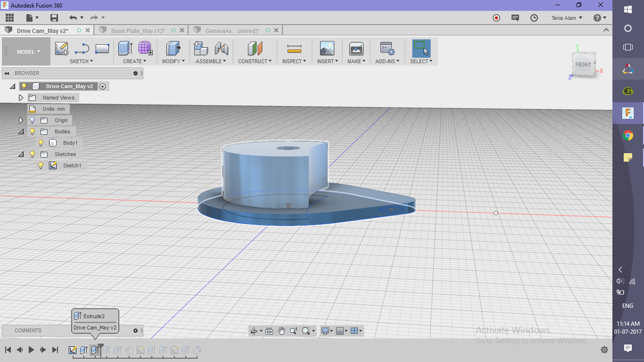The height and width of the screenshot is (362, 644).
Task: Click the Select tool icon
Action: (421, 49)
